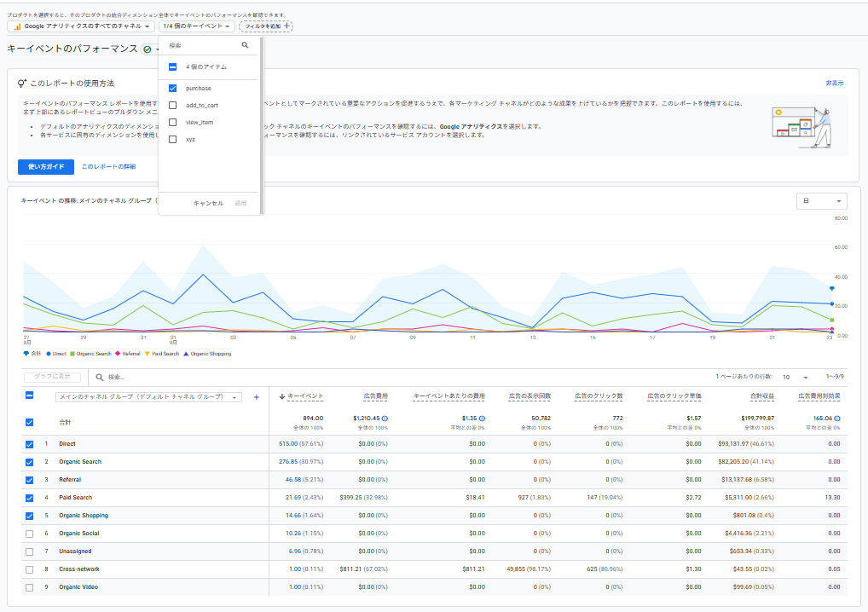This screenshot has width=868, height=612.
Task: Click the info icon next to $1,210.45
Action: (x=385, y=419)
